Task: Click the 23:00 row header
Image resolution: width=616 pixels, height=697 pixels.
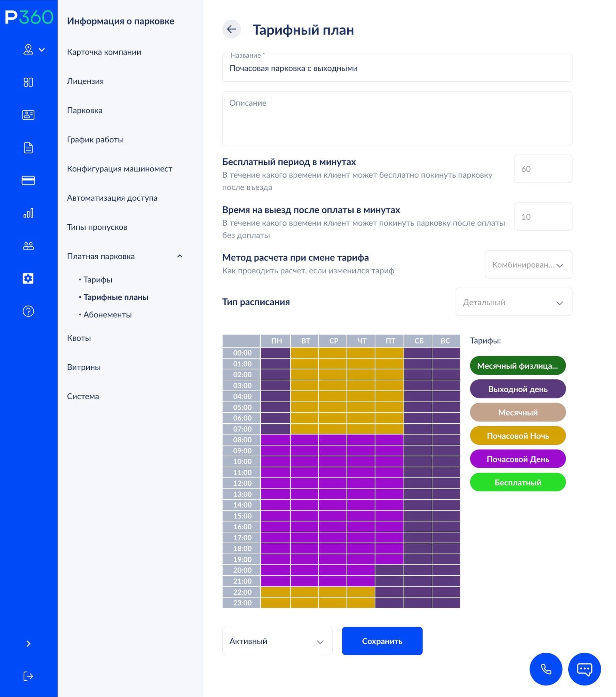Action: click(242, 603)
